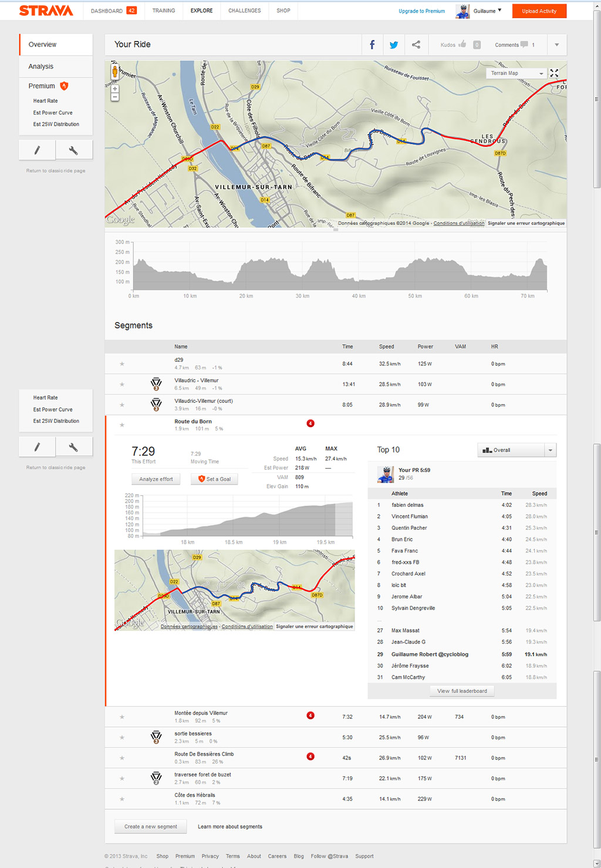
Task: Click athlete name fabien delmas
Action: [407, 505]
